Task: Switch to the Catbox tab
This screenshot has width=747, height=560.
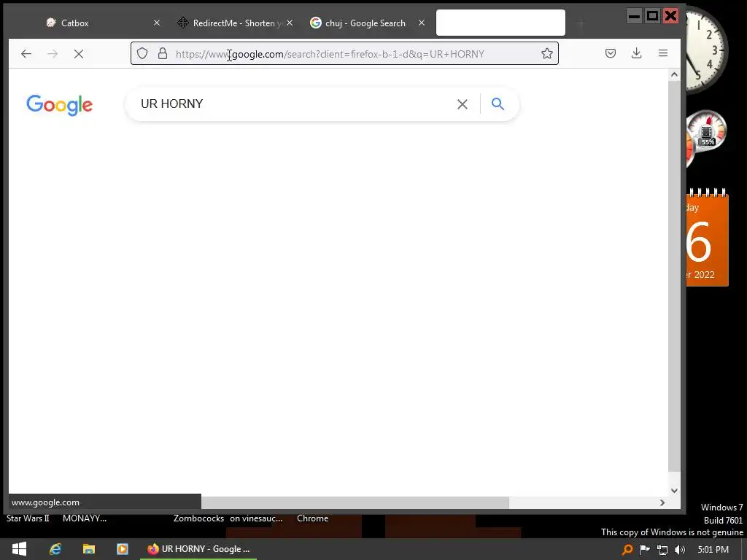Action: tap(102, 23)
